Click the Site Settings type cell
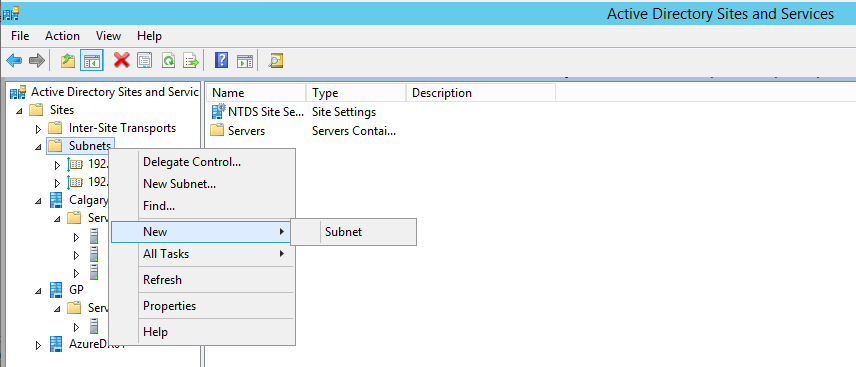Screen dimensions: 856x367 (x=344, y=112)
